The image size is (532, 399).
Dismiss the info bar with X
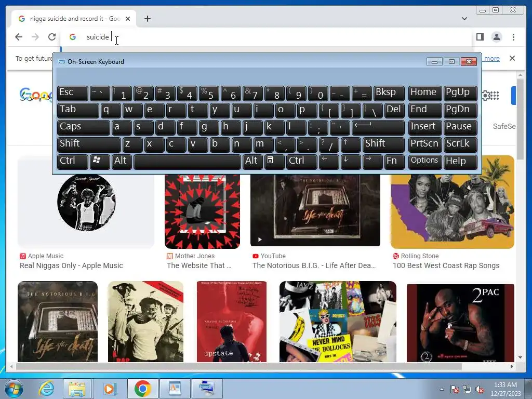click(512, 58)
